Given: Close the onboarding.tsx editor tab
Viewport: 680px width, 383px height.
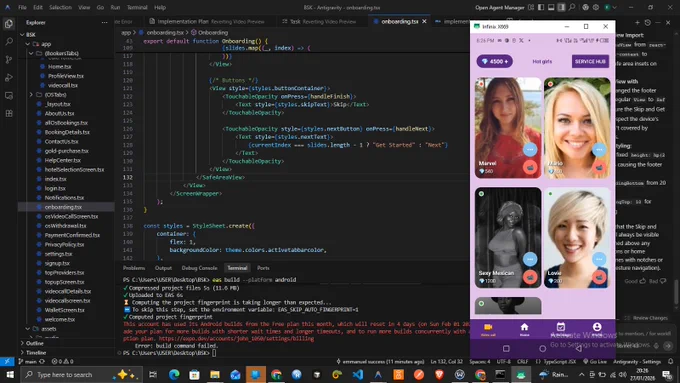Looking at the screenshot, I should pos(424,21).
